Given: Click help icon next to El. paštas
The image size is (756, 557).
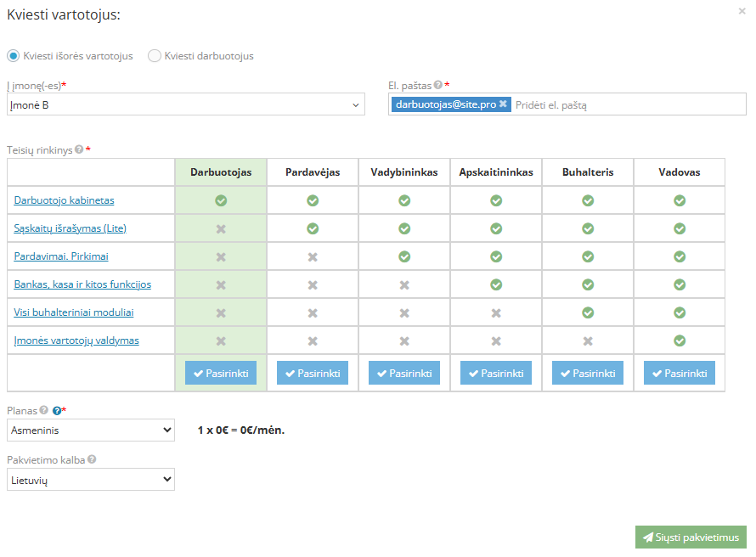Looking at the screenshot, I should 438,85.
